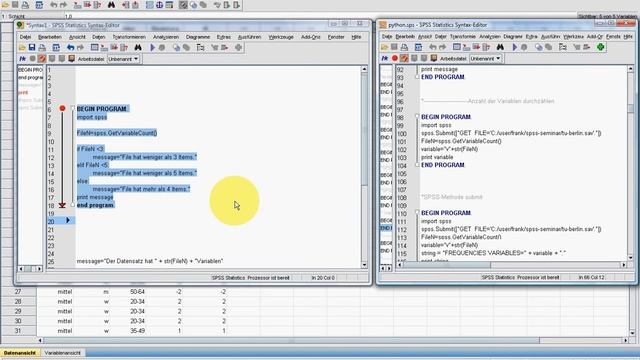Click Print icon in Data Editor toolbar
Screen dimensions: 640x360
[x=25, y=5]
